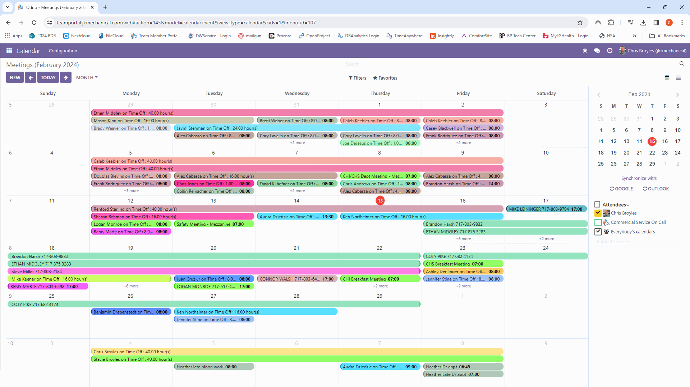Toggle Commercial Service On Call checkbox
The width and height of the screenshot is (690, 387).
598,222
